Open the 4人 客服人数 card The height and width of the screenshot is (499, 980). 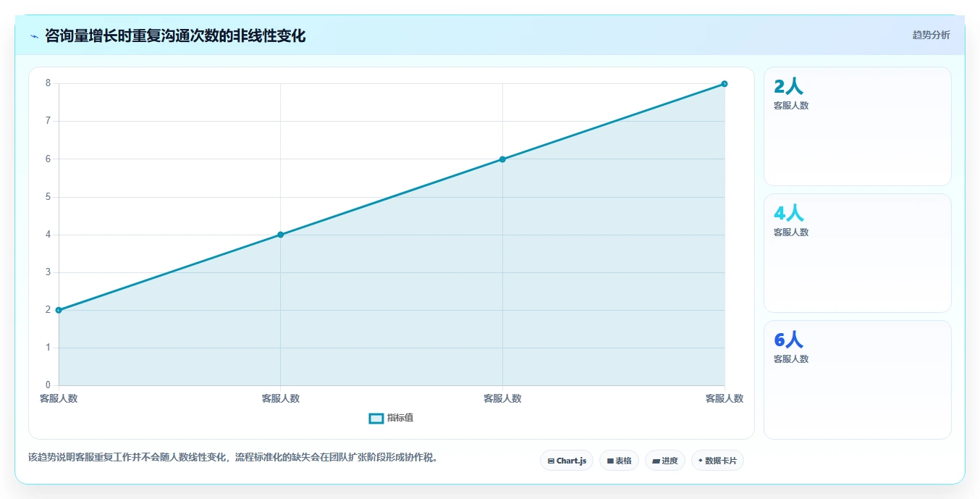(x=858, y=253)
